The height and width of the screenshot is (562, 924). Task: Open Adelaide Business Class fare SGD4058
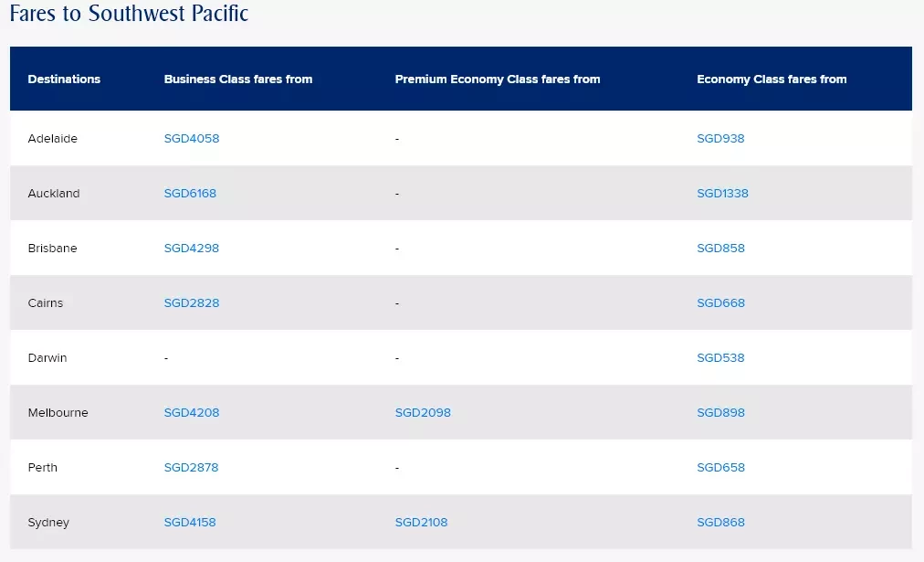[192, 139]
